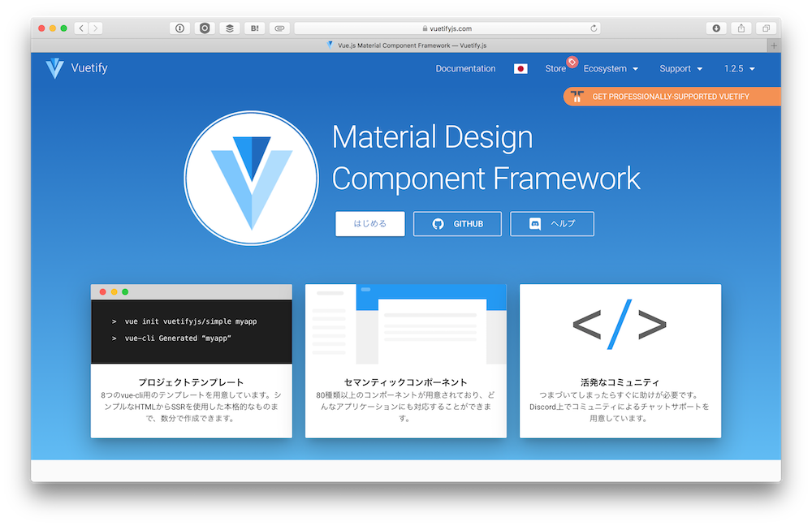Click the 80種類以上のコンポーネント description

coord(405,407)
